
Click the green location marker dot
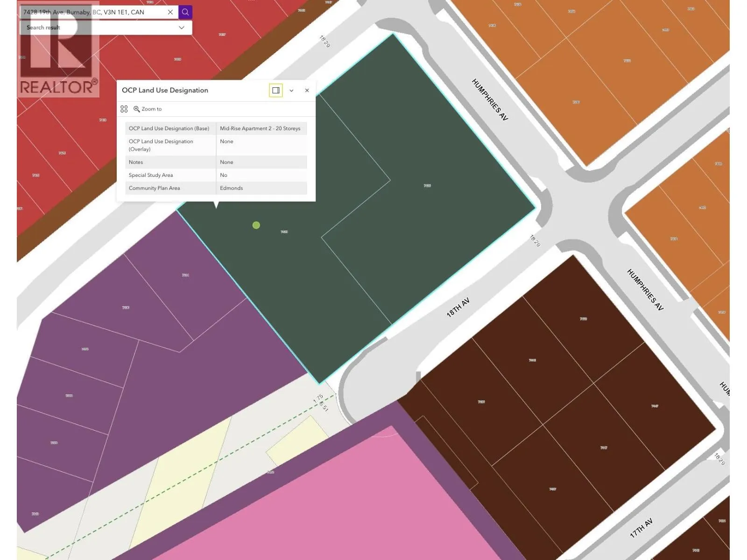pos(256,225)
